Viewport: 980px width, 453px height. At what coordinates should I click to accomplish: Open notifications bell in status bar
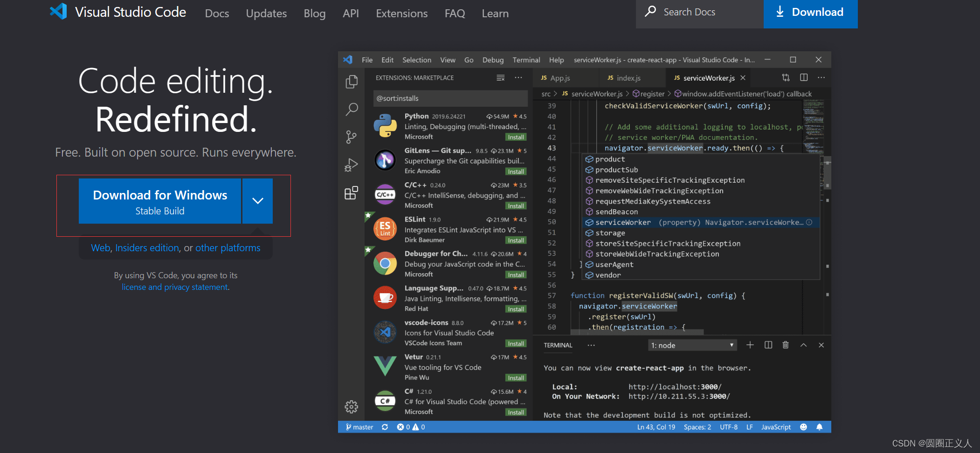click(x=819, y=427)
